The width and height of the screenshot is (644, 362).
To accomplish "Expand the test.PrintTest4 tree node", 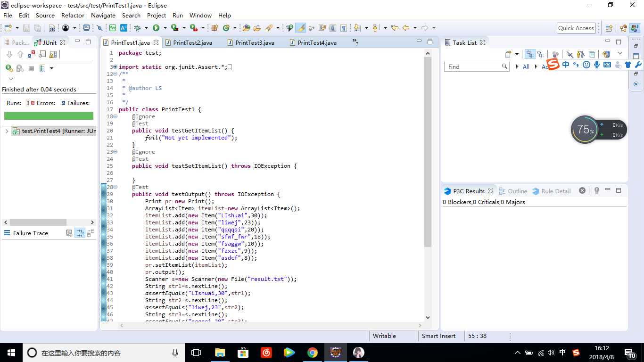I will coord(7,131).
